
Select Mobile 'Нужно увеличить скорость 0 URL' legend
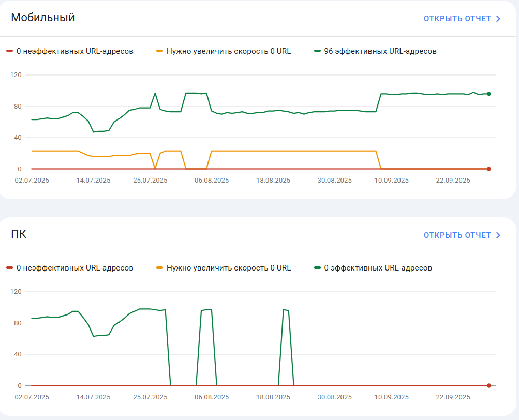click(x=229, y=51)
